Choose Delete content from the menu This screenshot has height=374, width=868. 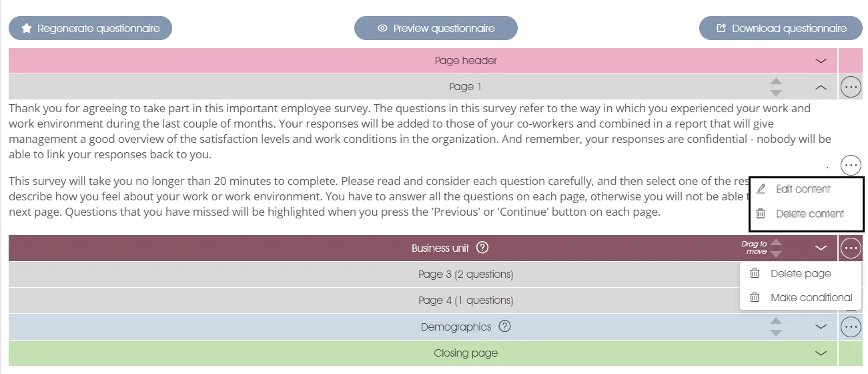(x=809, y=214)
